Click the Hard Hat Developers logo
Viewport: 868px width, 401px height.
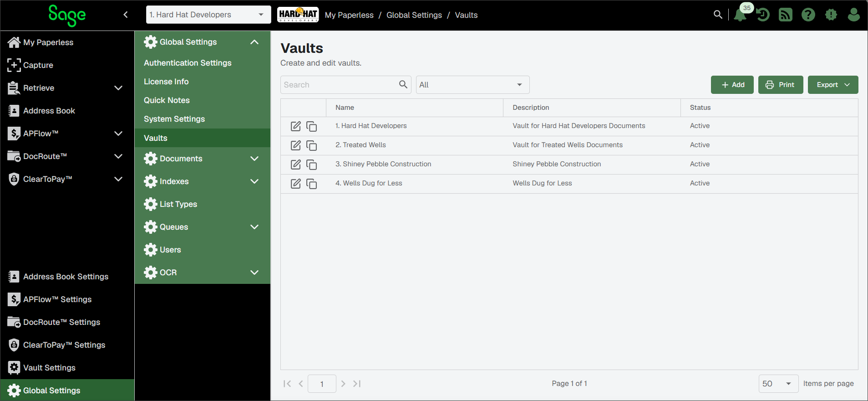(x=298, y=15)
